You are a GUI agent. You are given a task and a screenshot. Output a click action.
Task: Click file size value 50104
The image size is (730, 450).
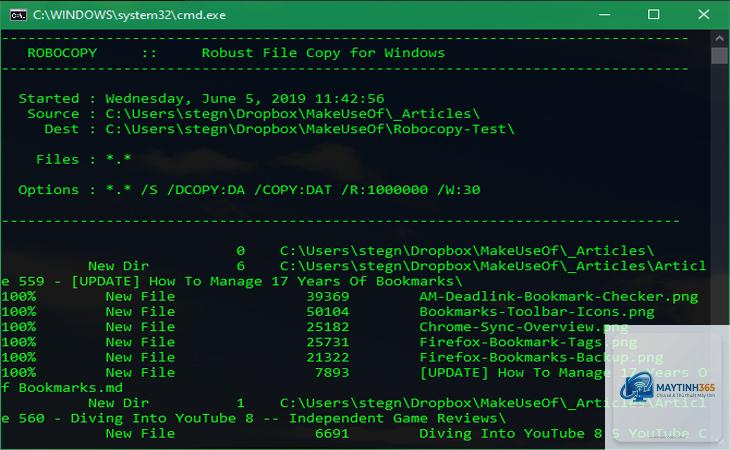(328, 312)
